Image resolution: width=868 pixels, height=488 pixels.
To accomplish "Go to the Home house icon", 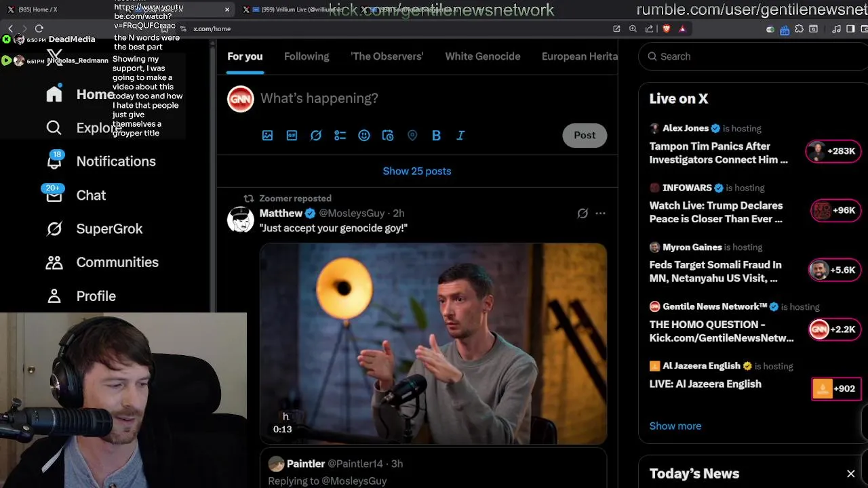I will tap(54, 94).
